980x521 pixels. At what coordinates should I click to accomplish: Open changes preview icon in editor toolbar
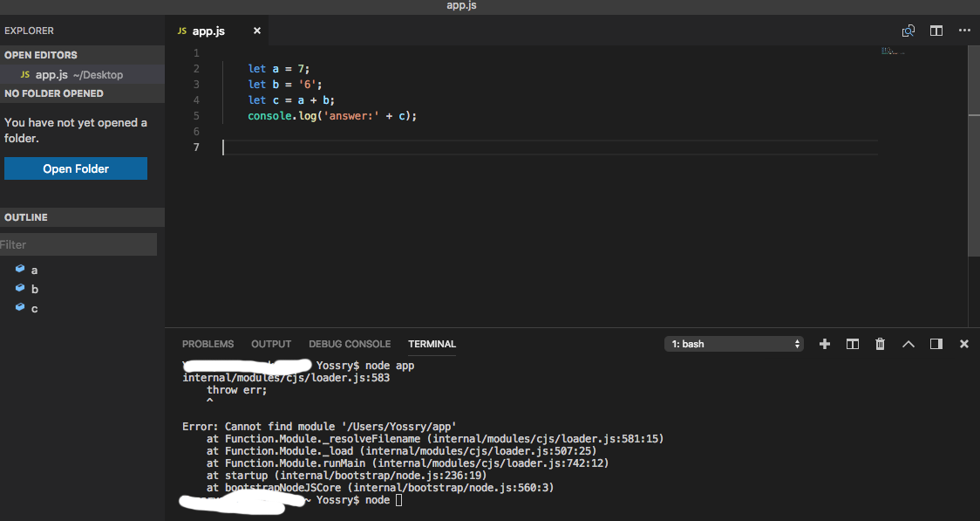tap(909, 31)
